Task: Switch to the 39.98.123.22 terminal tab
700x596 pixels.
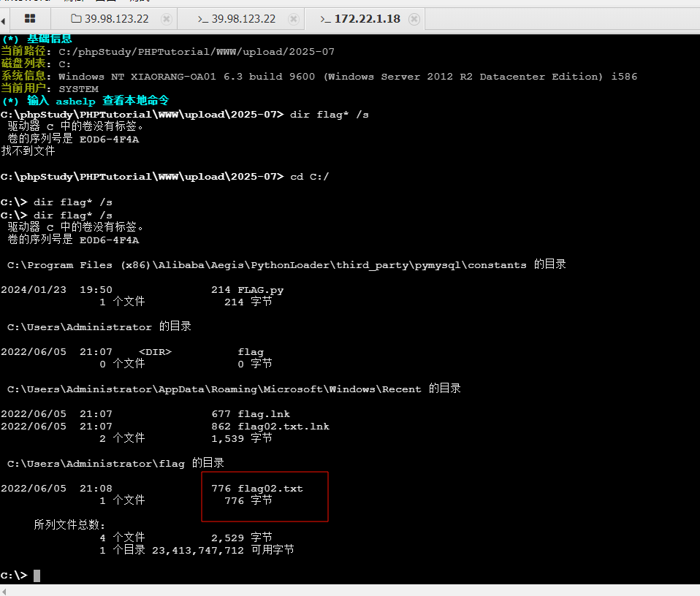Action: 242,19
